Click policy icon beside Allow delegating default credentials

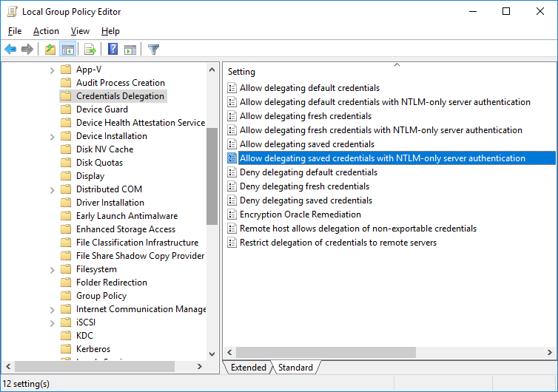(x=232, y=88)
